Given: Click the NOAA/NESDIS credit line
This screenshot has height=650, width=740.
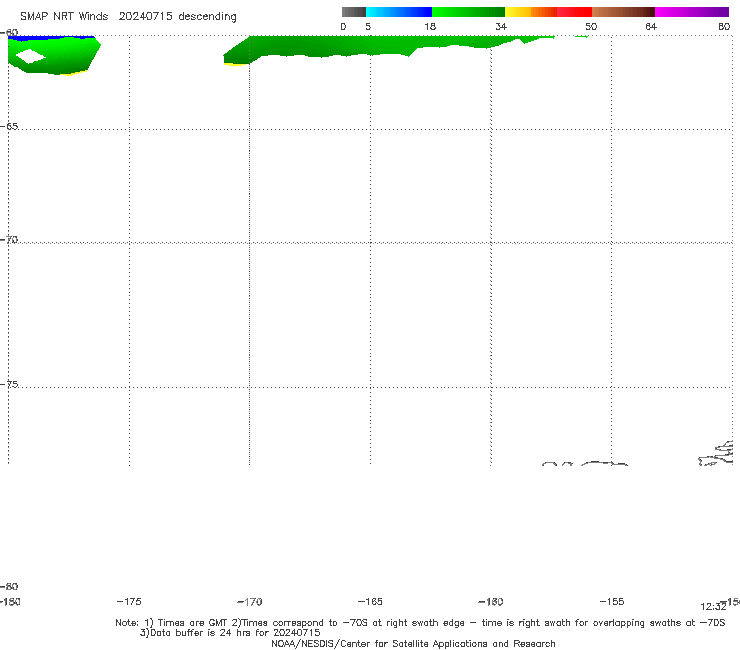Looking at the screenshot, I should (x=413, y=644).
